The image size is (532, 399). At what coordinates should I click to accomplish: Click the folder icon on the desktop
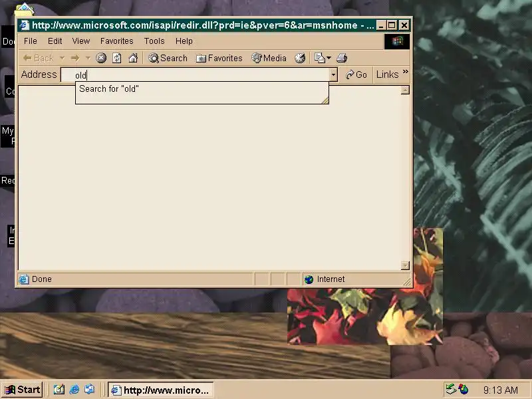[24, 9]
